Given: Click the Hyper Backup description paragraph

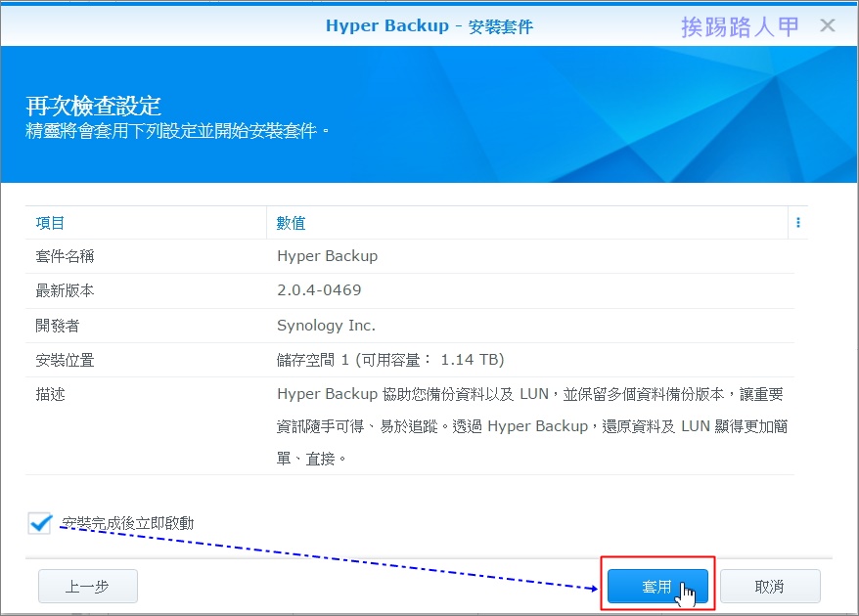Looking at the screenshot, I should click(x=531, y=426).
